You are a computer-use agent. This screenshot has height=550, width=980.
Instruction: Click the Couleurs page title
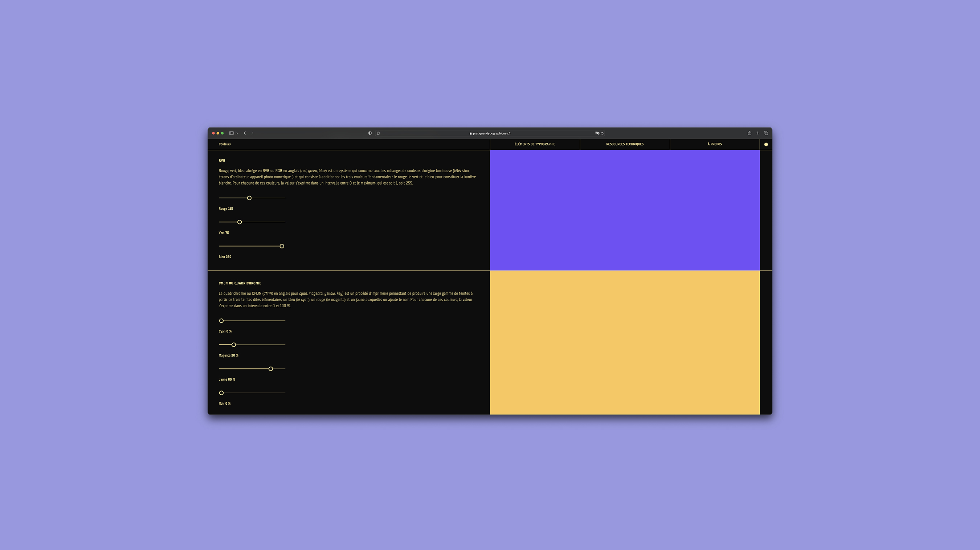pos(224,144)
